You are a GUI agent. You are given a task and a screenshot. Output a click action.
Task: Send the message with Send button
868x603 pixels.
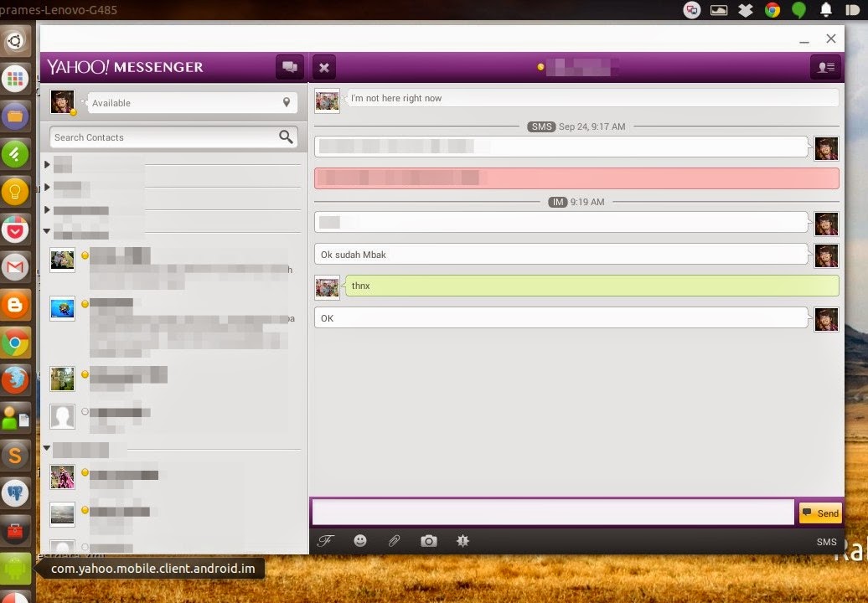[x=820, y=513]
